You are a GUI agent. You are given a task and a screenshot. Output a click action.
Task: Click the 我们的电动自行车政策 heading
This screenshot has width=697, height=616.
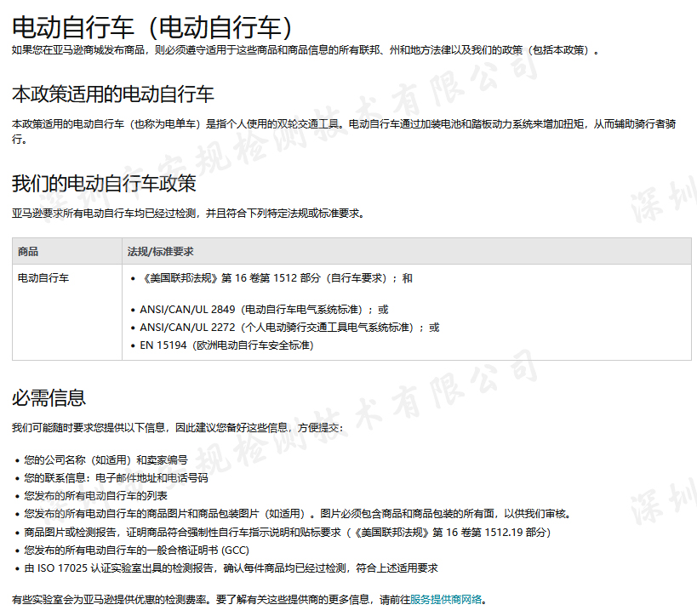(x=104, y=183)
